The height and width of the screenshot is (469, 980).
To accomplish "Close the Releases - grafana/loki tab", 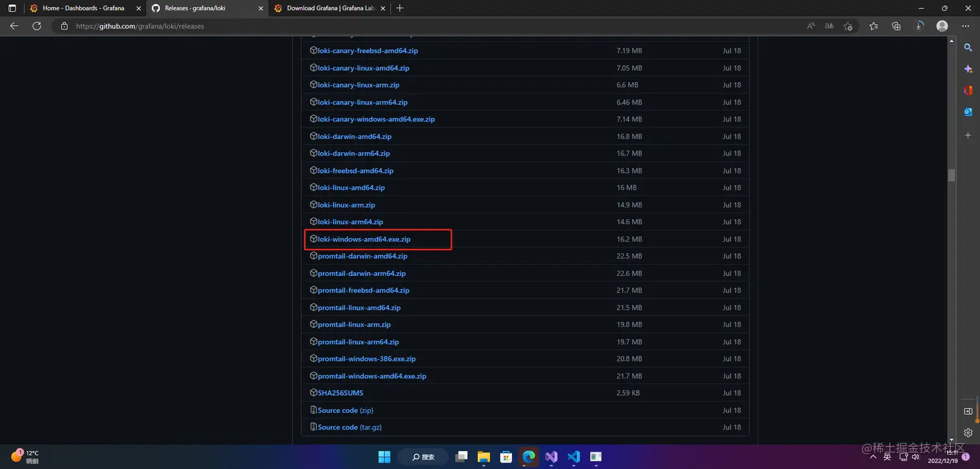I will (261, 8).
